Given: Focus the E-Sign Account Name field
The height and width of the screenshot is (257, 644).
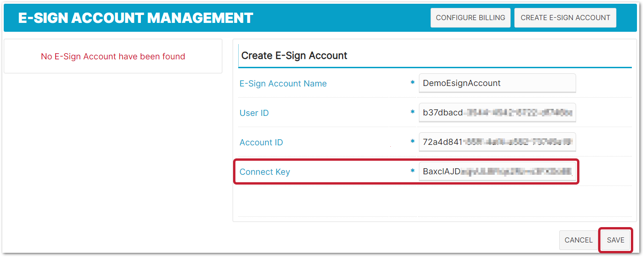Looking at the screenshot, I should tap(497, 83).
